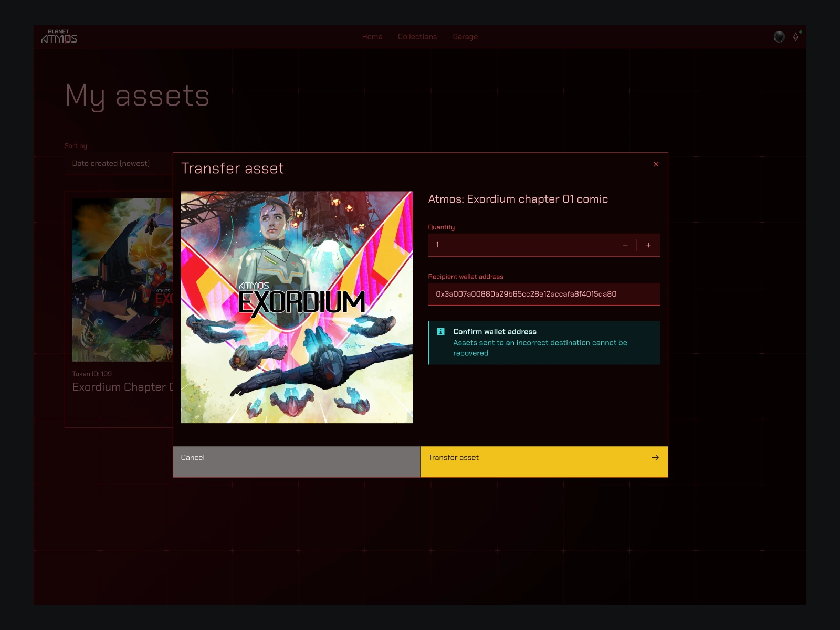Viewport: 840px width, 630px height.
Task: Click the 'My assets' page heading
Action: (138, 97)
